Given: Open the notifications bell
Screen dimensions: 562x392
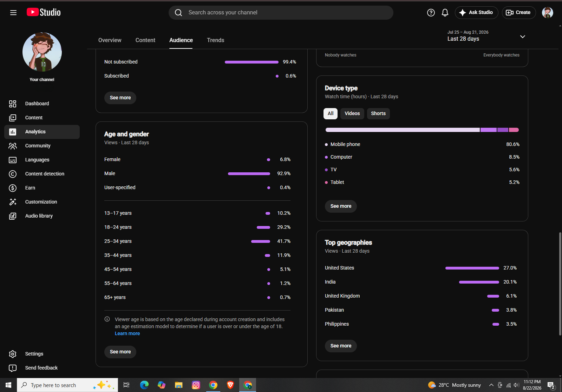Looking at the screenshot, I should [445, 13].
